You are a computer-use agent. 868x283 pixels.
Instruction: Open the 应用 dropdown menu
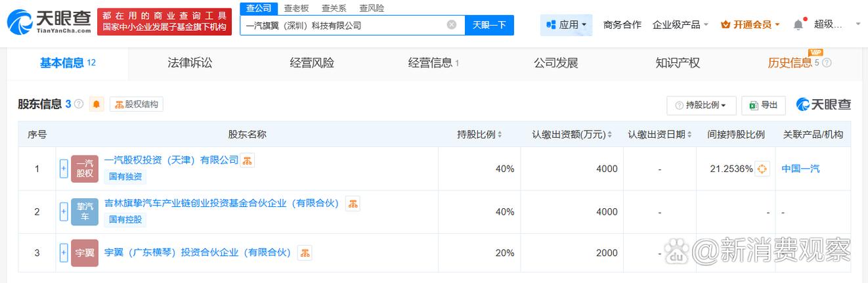tap(566, 25)
